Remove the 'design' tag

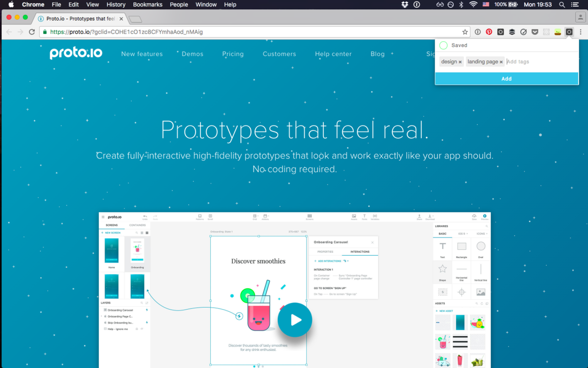(460, 62)
